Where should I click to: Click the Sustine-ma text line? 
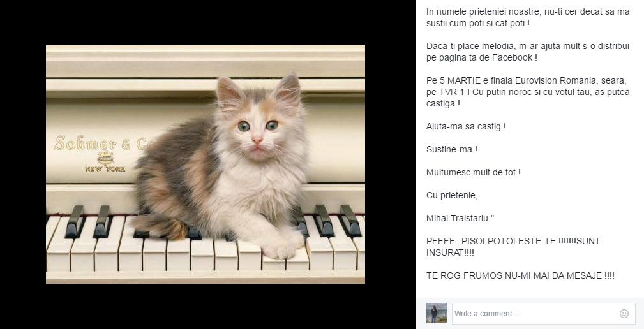452,149
